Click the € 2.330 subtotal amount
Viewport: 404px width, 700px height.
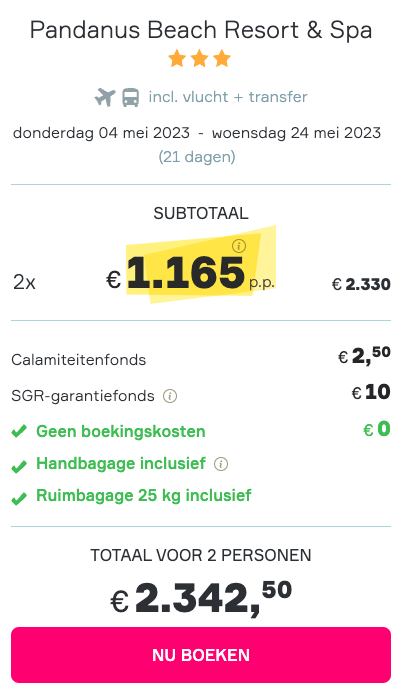[362, 284]
